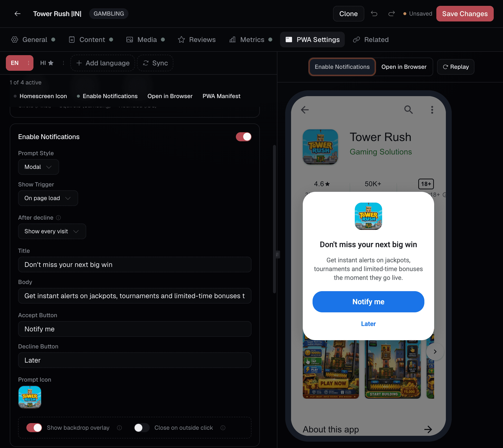This screenshot has width=503, height=448.
Task: Open the Reviews tab
Action: (197, 40)
